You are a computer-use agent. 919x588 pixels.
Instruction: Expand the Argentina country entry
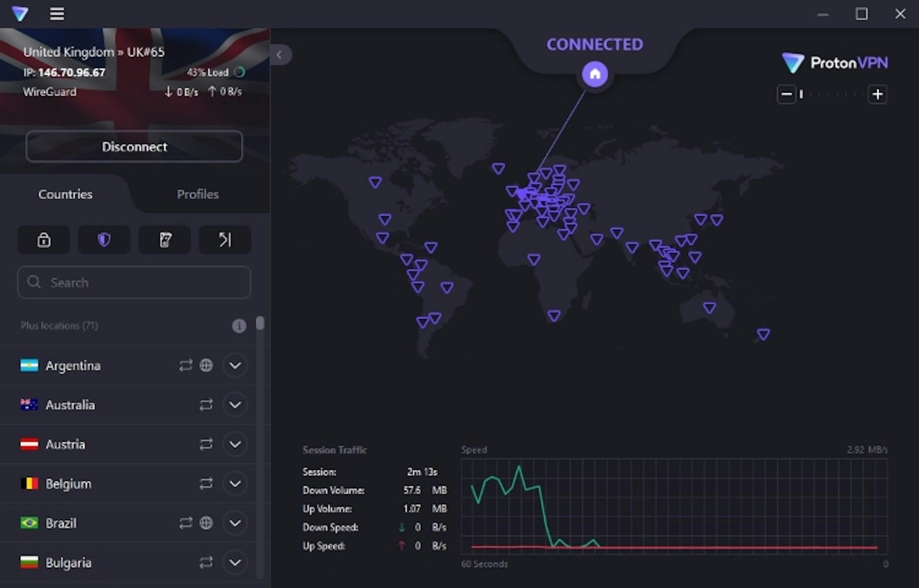[x=235, y=365]
